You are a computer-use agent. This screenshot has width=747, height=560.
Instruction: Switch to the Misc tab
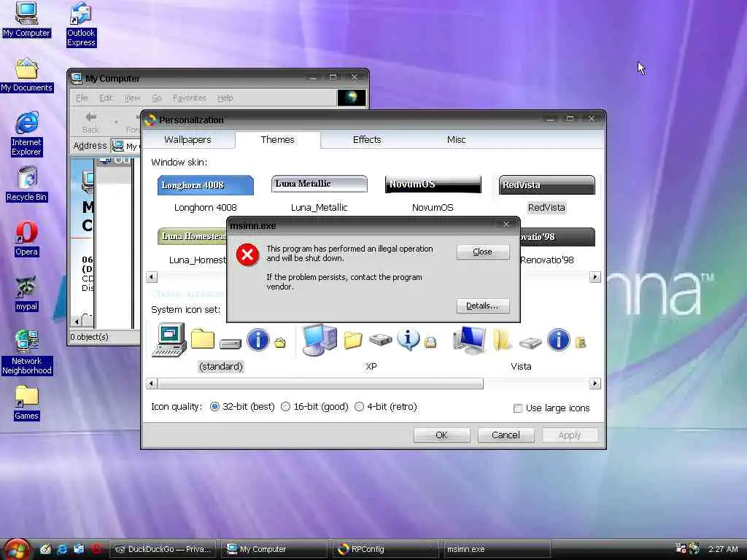pyautogui.click(x=456, y=139)
